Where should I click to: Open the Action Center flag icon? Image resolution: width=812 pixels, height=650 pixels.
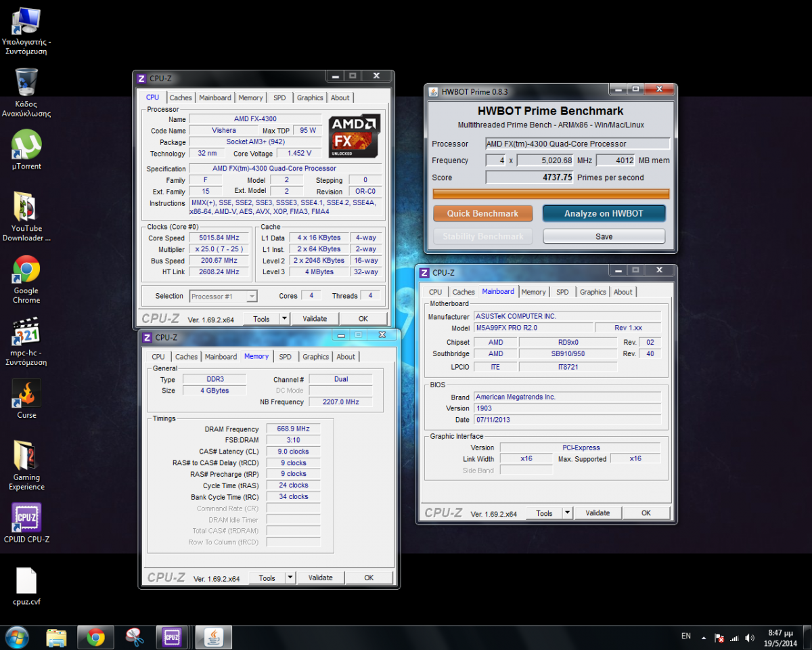(720, 638)
